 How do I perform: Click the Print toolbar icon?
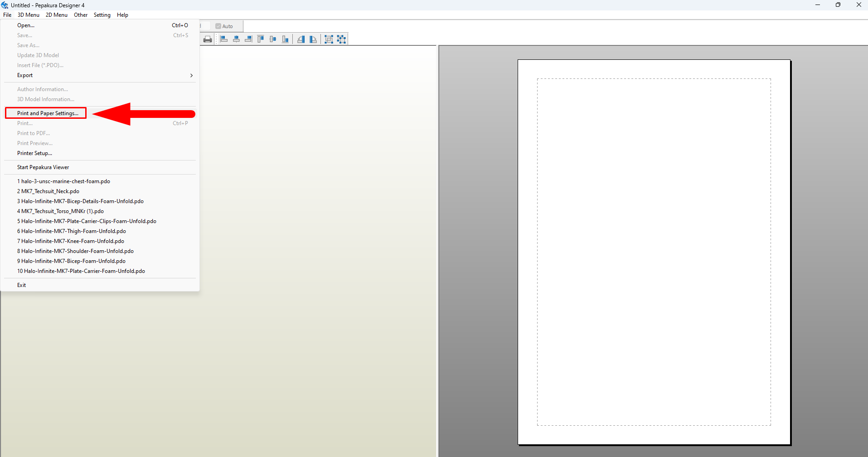point(208,39)
